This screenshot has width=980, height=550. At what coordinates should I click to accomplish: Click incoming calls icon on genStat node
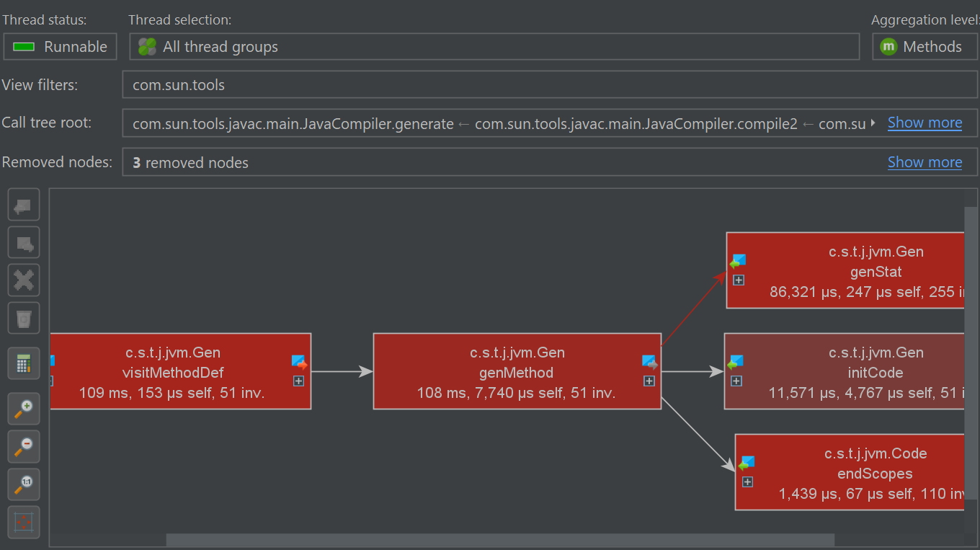click(737, 262)
